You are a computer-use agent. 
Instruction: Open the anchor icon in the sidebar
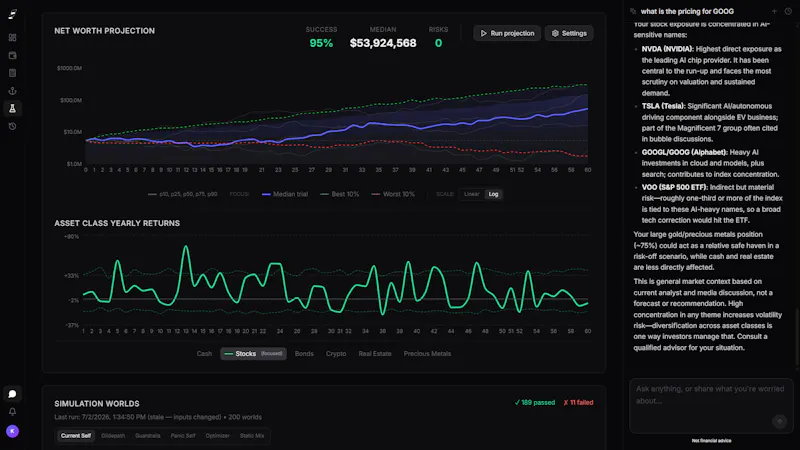[x=12, y=91]
